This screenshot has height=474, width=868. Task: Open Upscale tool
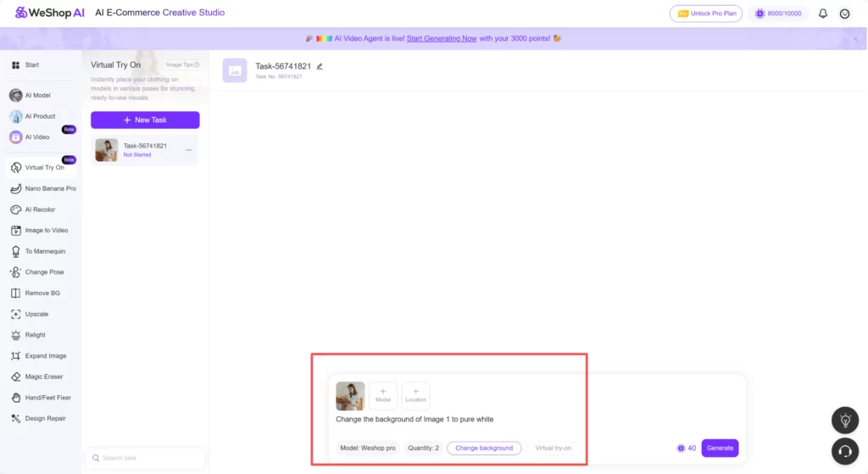coord(30,314)
